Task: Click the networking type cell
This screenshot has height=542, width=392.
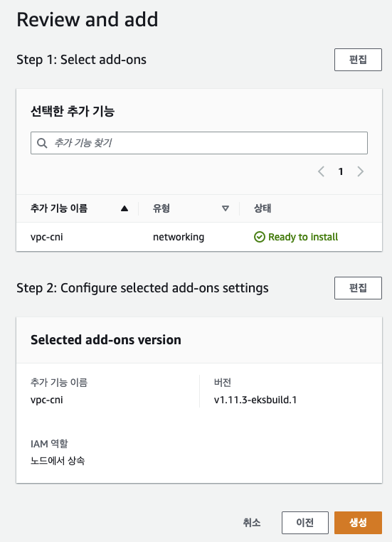Action: [x=179, y=237]
